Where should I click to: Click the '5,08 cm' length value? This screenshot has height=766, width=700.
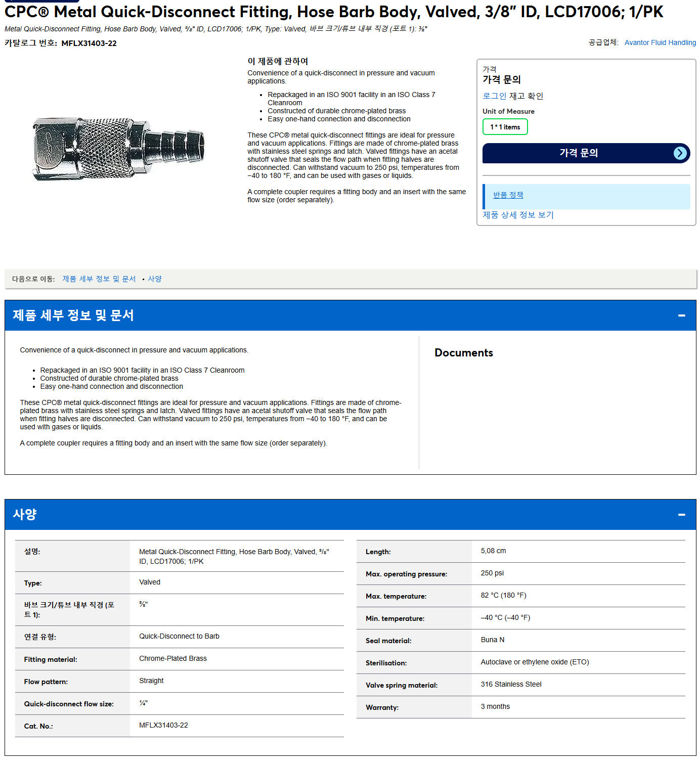click(493, 551)
